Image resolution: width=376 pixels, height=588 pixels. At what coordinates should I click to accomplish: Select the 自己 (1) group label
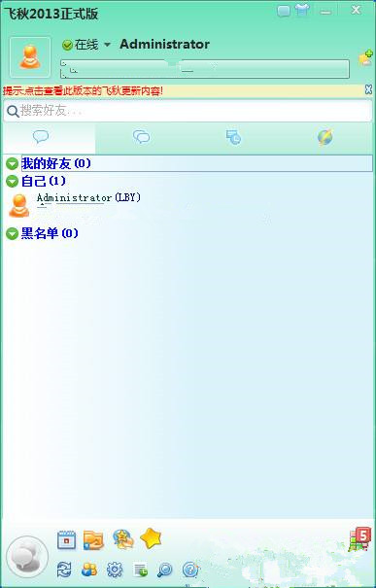point(43,182)
